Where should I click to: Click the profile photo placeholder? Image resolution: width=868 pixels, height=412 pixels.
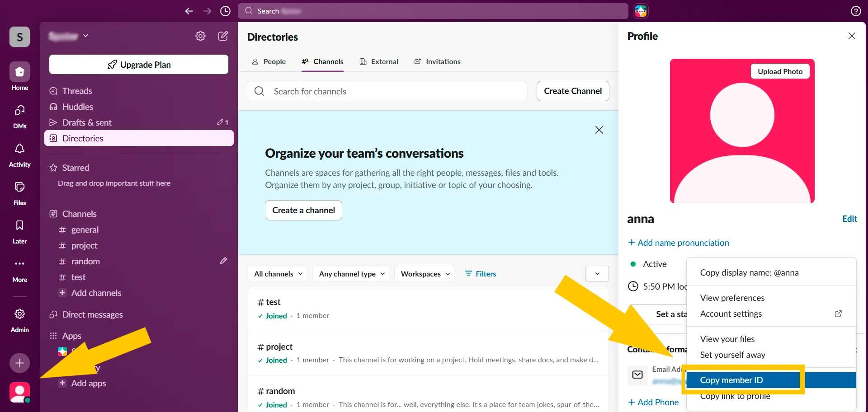click(x=742, y=131)
